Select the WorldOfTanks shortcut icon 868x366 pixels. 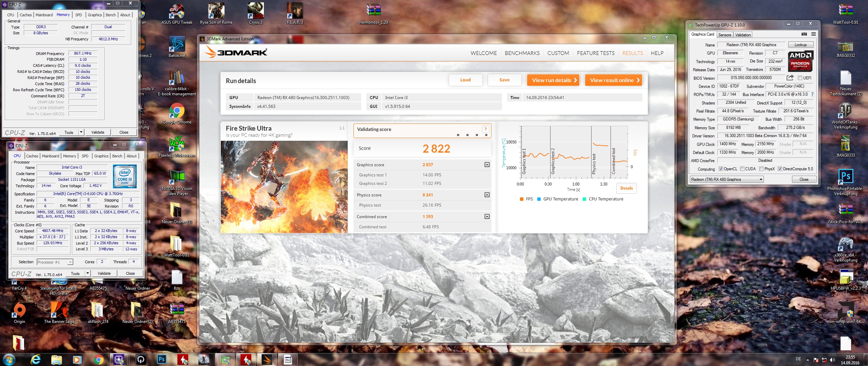(x=845, y=116)
